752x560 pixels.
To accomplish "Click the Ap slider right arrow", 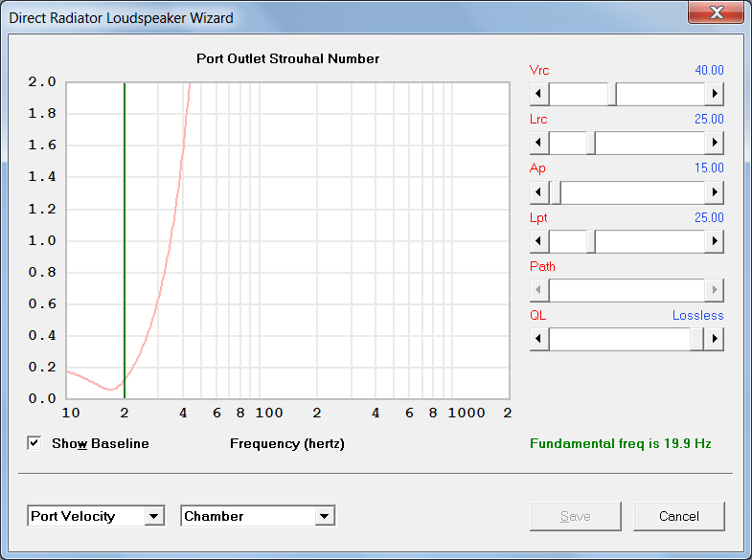I will pyautogui.click(x=714, y=192).
